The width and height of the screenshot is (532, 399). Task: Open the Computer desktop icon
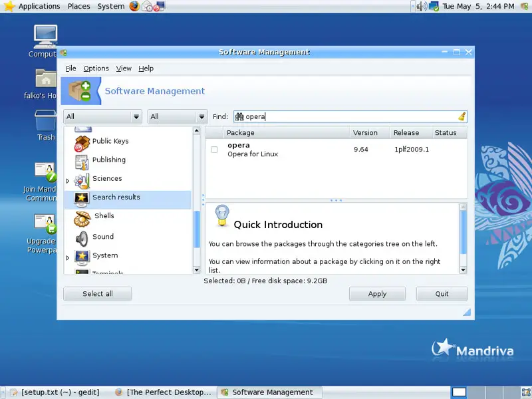[45, 37]
